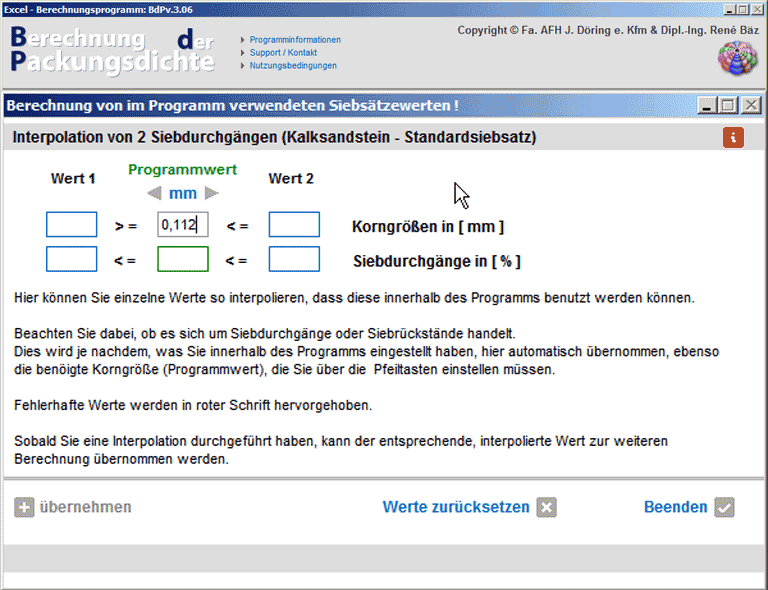
Task: Select the Wert 1 Siebdurchgänge input field
Action: [71, 260]
